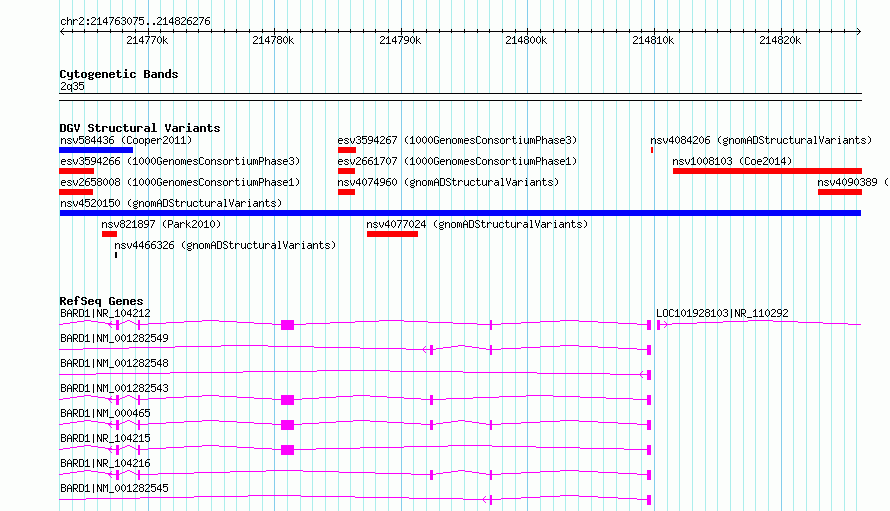This screenshot has height=511, width=890.
Task: Click the red bar under nsv4090389
Action: point(840,192)
